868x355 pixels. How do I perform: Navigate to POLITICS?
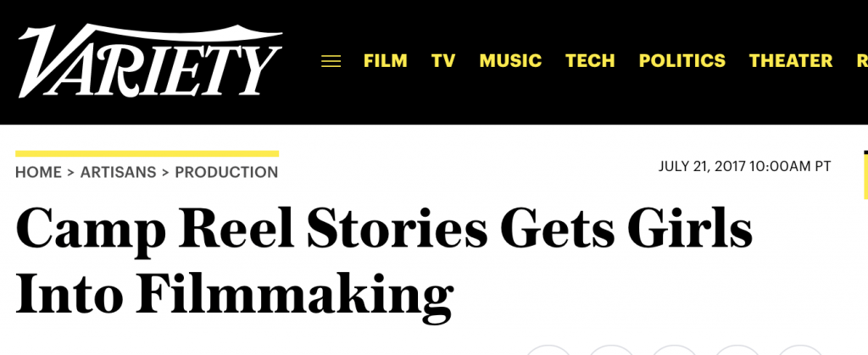click(682, 61)
